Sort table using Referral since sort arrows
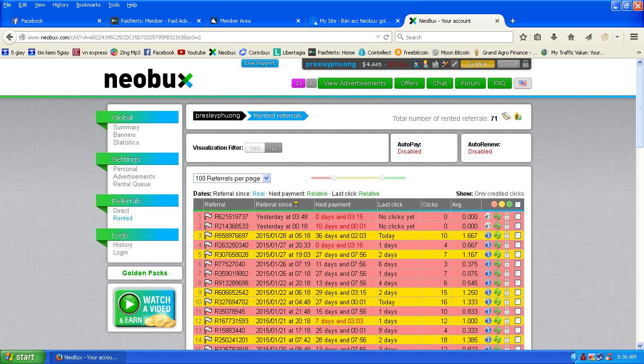The height and width of the screenshot is (364, 644). click(x=296, y=204)
